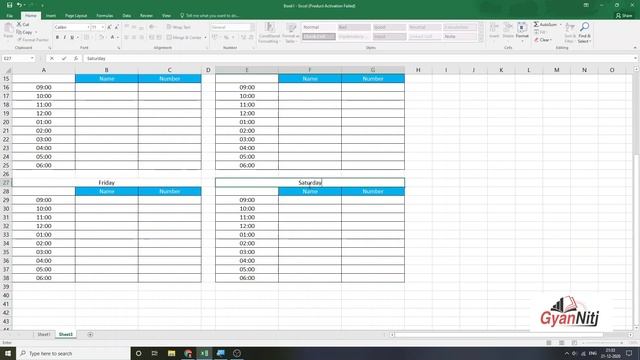640x360 pixels.
Task: Click the taskbar search box
Action: [x=73, y=353]
